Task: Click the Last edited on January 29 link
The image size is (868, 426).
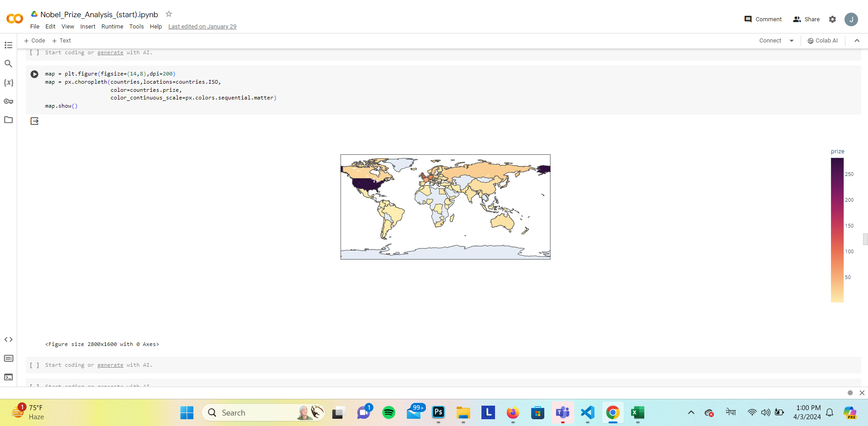Action: (202, 27)
